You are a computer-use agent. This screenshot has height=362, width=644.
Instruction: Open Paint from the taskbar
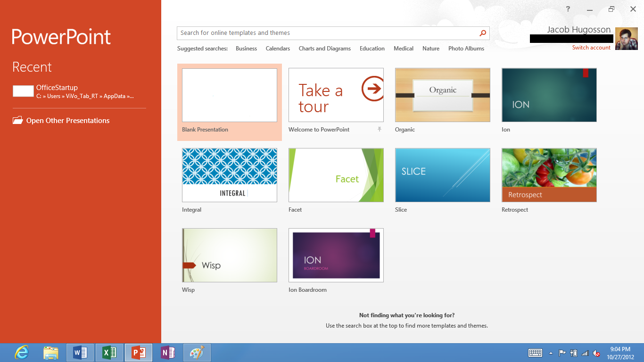point(197,352)
